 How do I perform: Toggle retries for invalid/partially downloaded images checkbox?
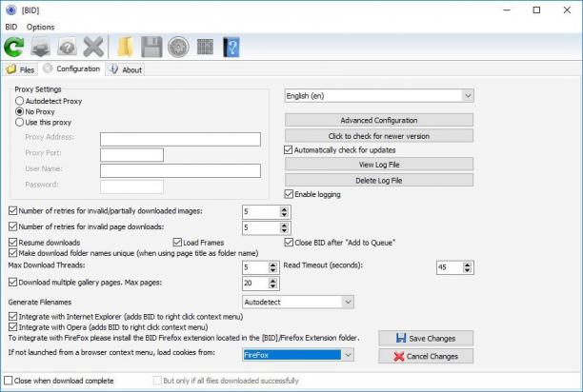(x=12, y=211)
